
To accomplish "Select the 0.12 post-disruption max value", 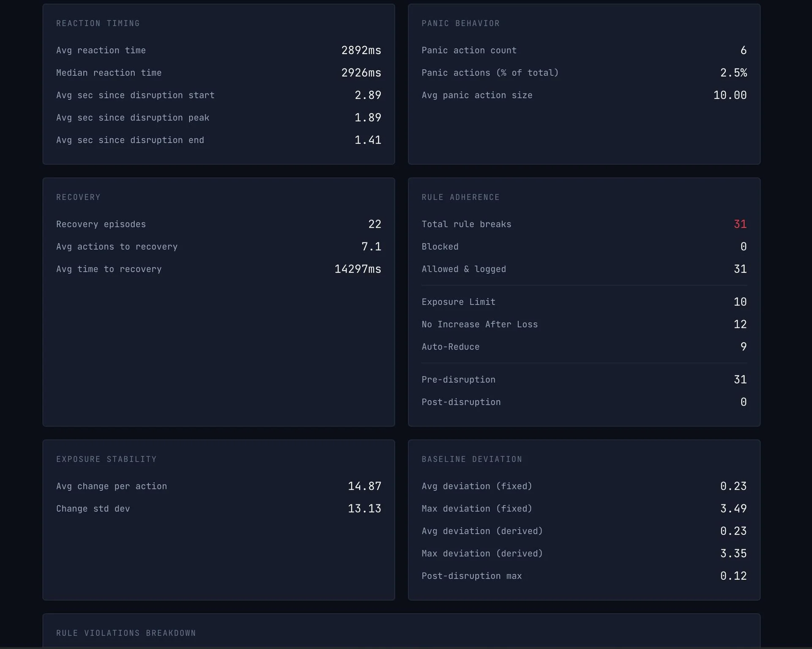I will click(x=733, y=576).
